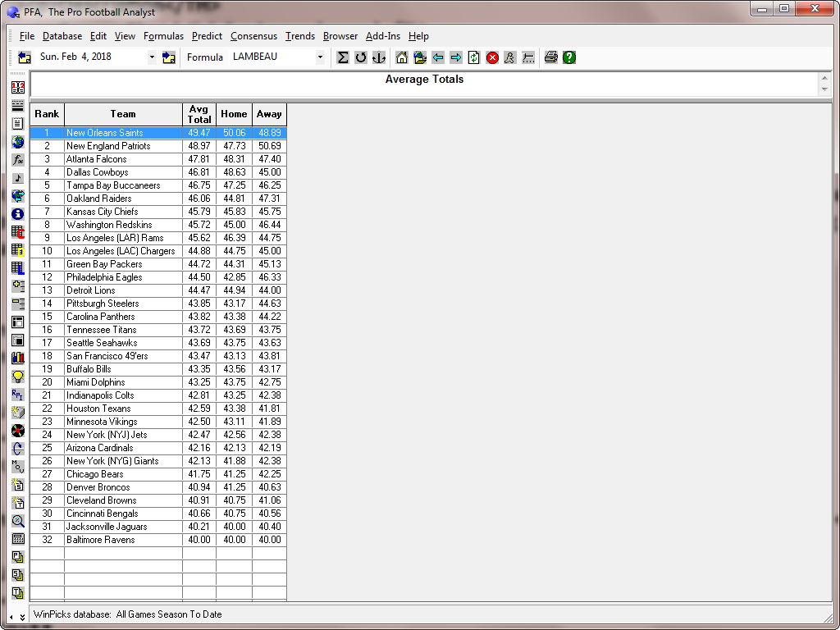Screen dimensions: 840x630
Task: Click the previous date folder arrow icon
Action: pyautogui.click(x=25, y=57)
